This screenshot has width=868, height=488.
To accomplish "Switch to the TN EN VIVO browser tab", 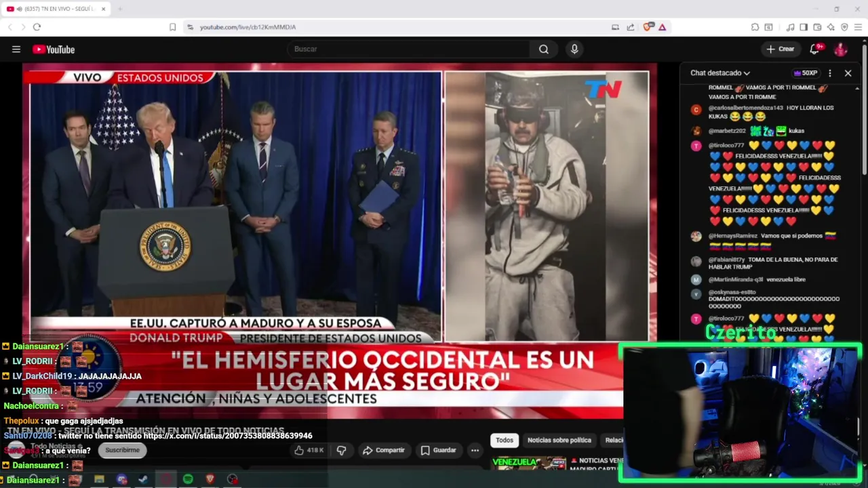I will point(58,9).
